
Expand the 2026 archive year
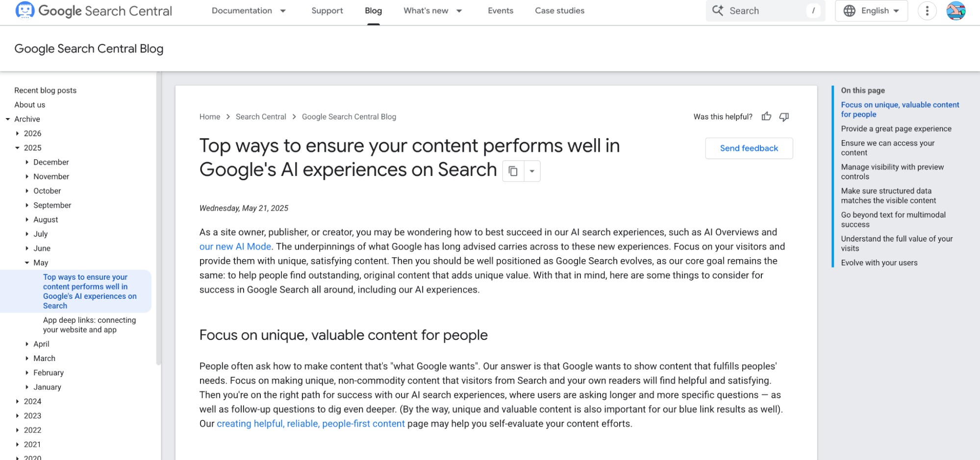[18, 133]
